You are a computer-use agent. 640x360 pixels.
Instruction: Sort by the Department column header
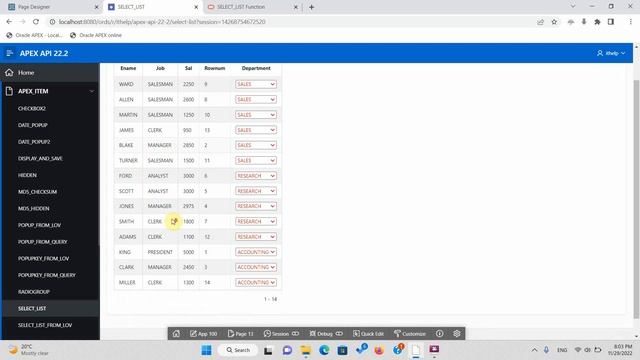click(x=256, y=68)
